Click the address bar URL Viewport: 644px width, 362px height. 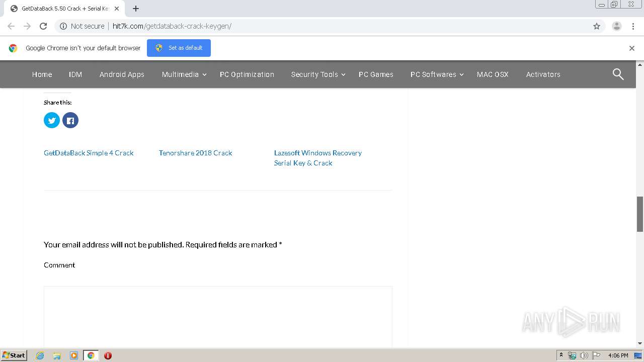coord(172,26)
